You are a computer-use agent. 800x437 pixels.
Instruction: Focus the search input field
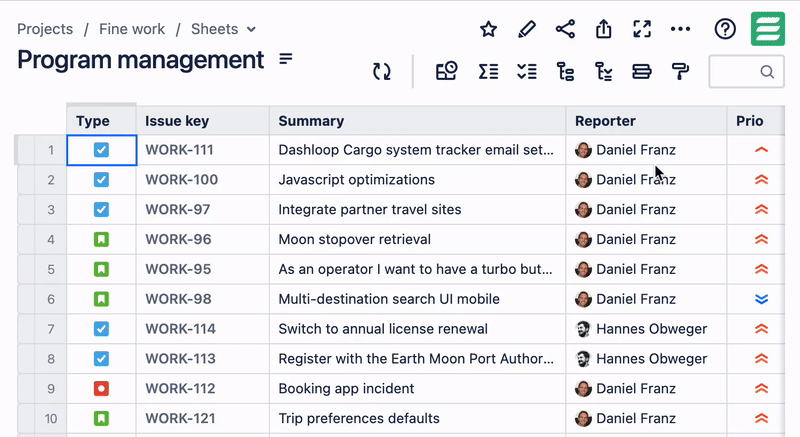(746, 71)
